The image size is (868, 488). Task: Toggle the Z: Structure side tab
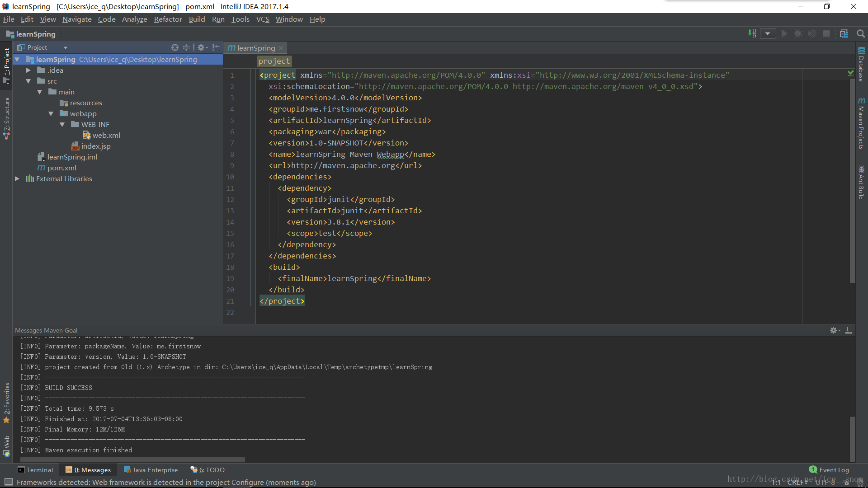pos(6,118)
